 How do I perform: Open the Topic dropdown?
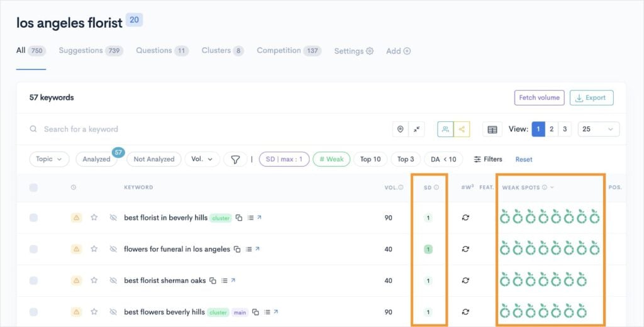tap(49, 159)
